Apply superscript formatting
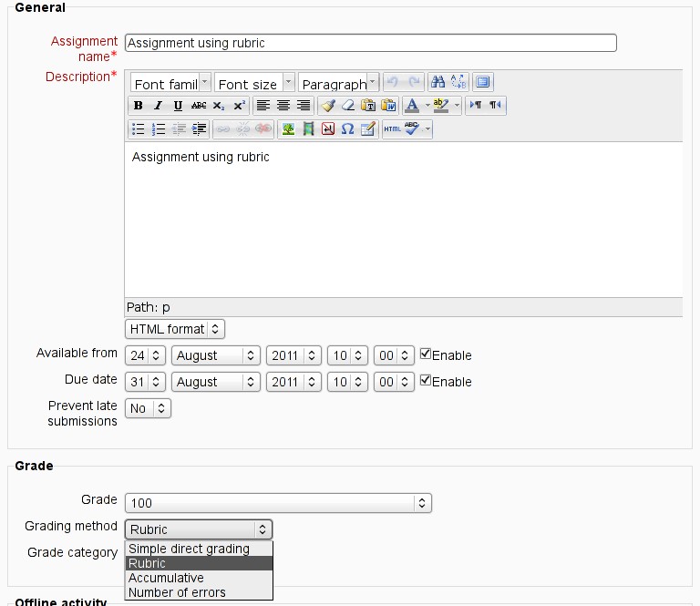The width and height of the screenshot is (700, 606). (240, 106)
